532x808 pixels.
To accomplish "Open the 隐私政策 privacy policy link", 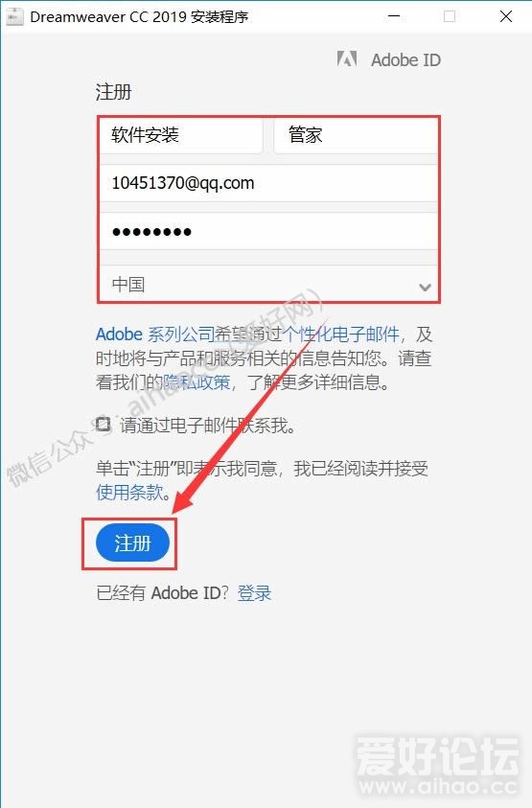I will tap(197, 381).
